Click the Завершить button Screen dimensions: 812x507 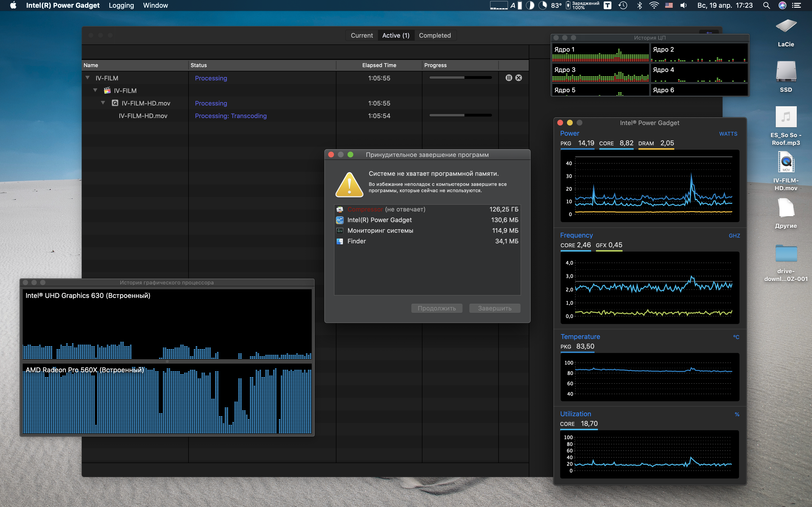[x=495, y=308]
